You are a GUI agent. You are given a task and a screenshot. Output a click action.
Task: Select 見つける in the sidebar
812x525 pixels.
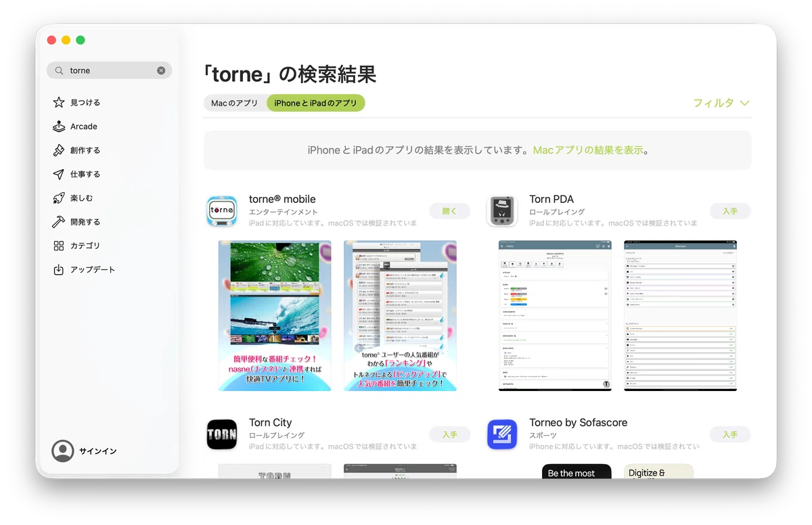pyautogui.click(x=110, y=103)
